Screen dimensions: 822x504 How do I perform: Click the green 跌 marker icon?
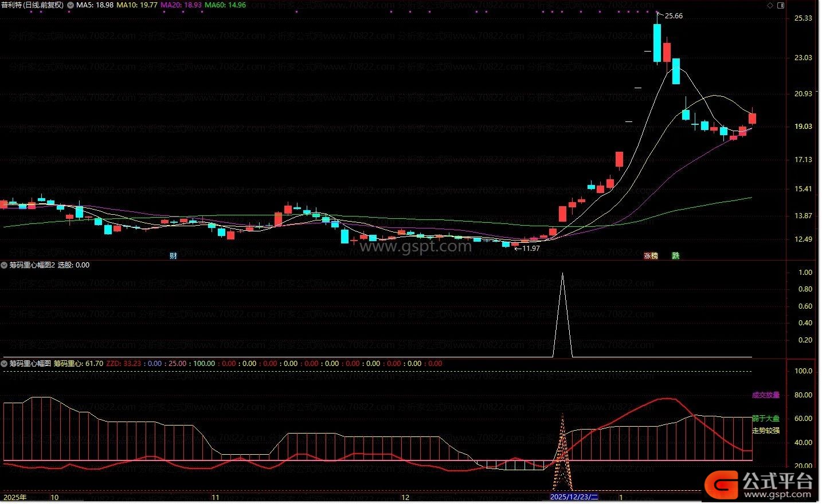[x=675, y=256]
